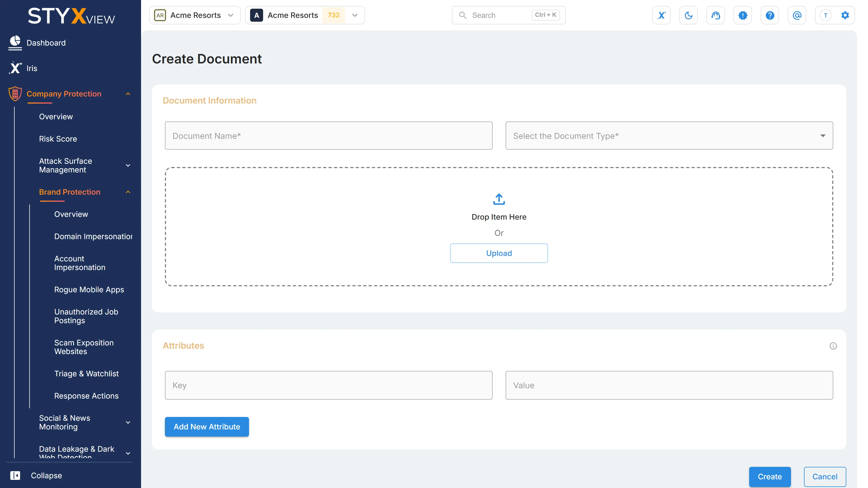Open the Iris AI assistant icon in header
Screen dimensions: 868x488
(x=661, y=15)
